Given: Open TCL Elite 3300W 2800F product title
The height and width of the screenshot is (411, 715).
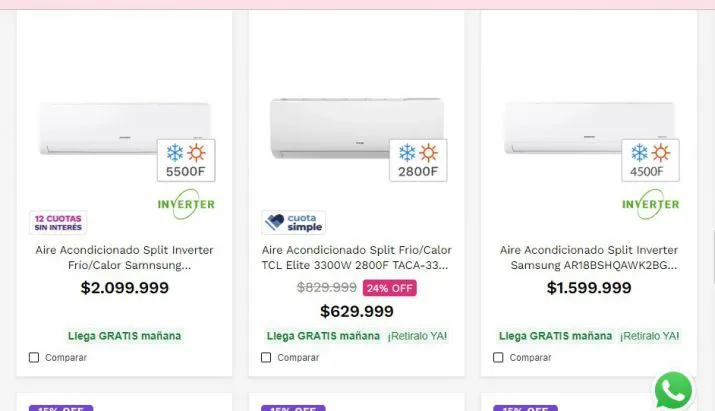Looking at the screenshot, I should (x=356, y=258).
